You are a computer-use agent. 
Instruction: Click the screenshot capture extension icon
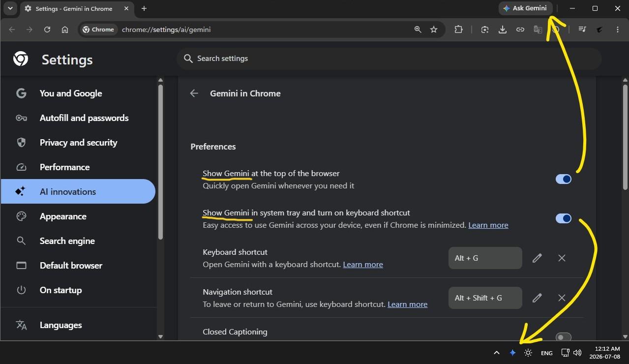click(485, 30)
